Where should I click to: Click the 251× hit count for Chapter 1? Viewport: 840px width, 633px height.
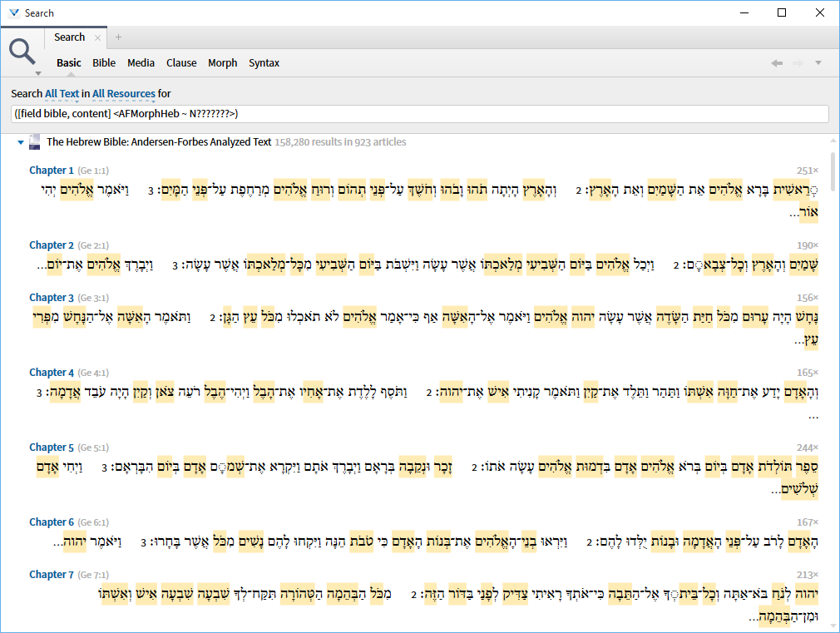tap(808, 171)
